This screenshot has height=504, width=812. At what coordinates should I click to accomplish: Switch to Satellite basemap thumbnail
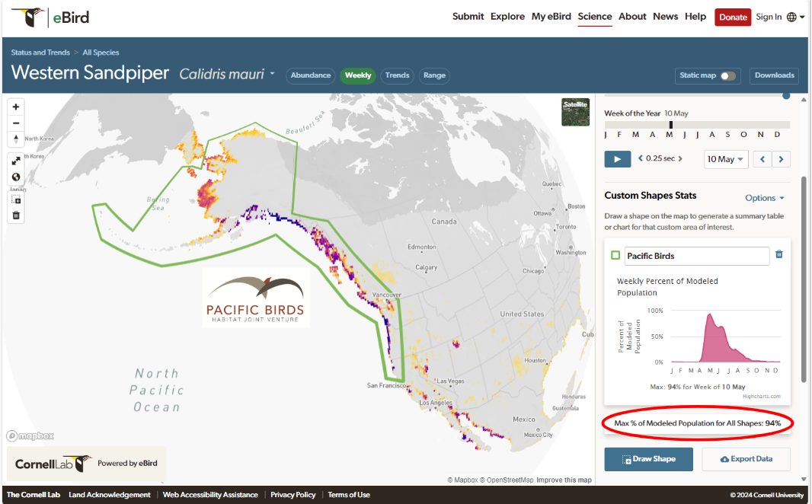click(x=575, y=112)
